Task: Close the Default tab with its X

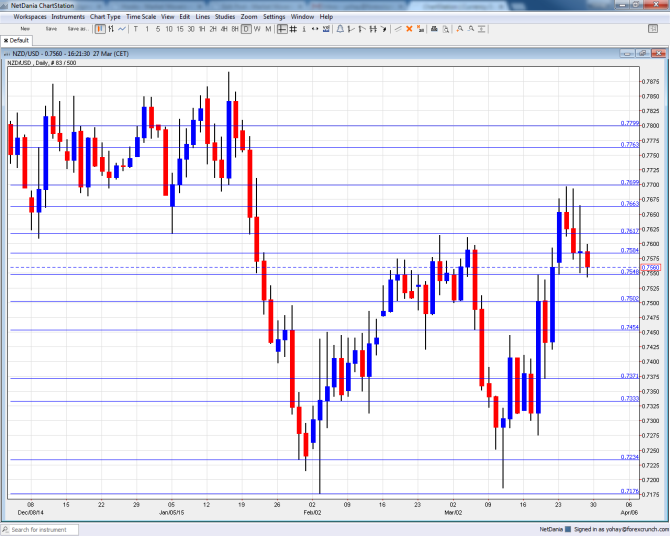Action: pyautogui.click(x=6, y=41)
